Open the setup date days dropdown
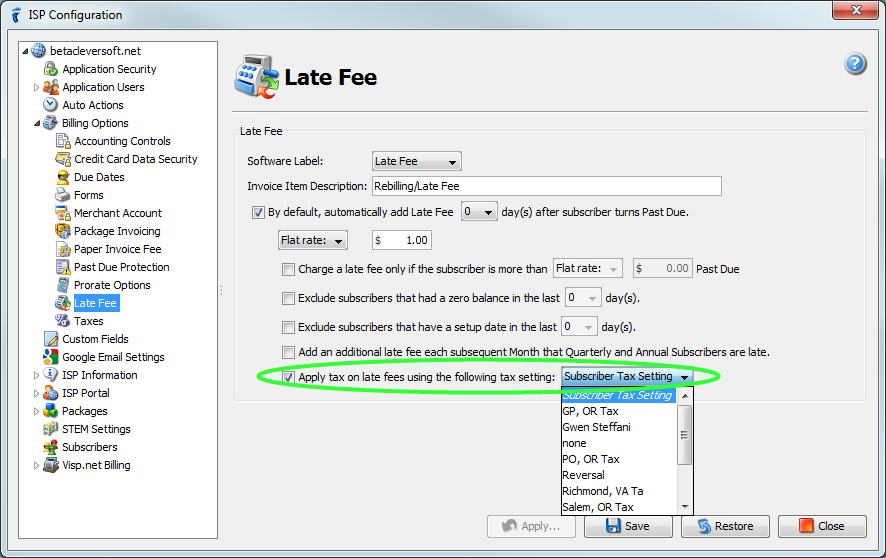Image resolution: width=886 pixels, height=558 pixels. [579, 326]
